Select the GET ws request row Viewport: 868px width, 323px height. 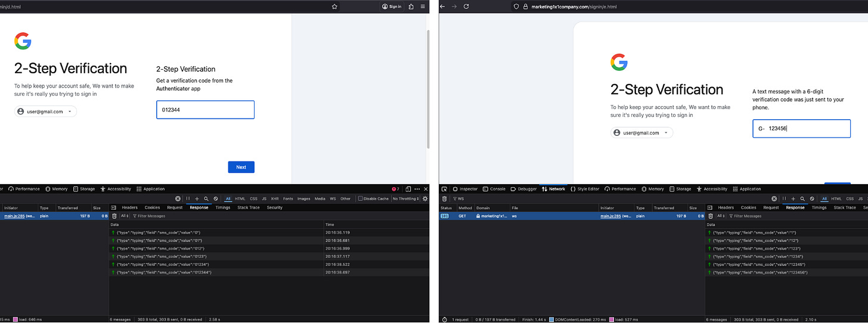click(x=571, y=216)
